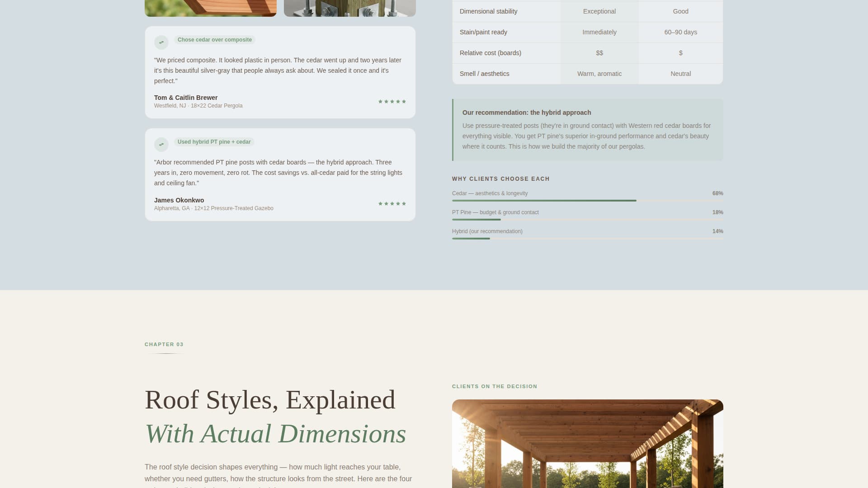The image size is (868, 488).
Task: Click the five-star rating for James Okonkwo
Action: pyautogui.click(x=392, y=204)
